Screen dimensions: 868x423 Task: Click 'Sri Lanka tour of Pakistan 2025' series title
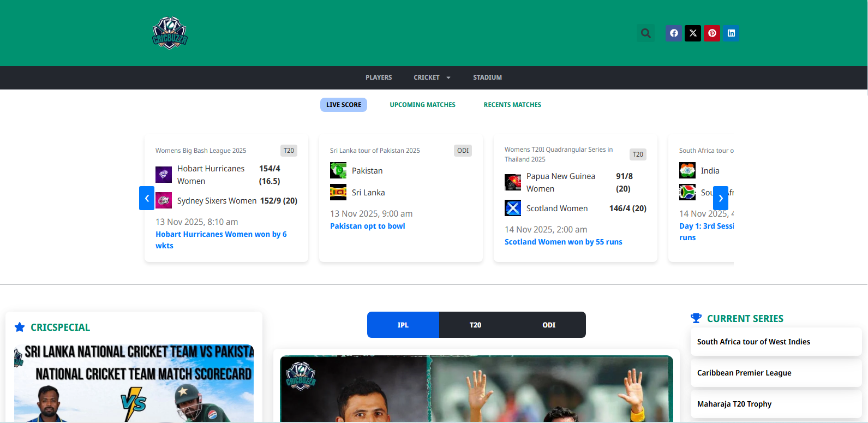[x=375, y=151]
